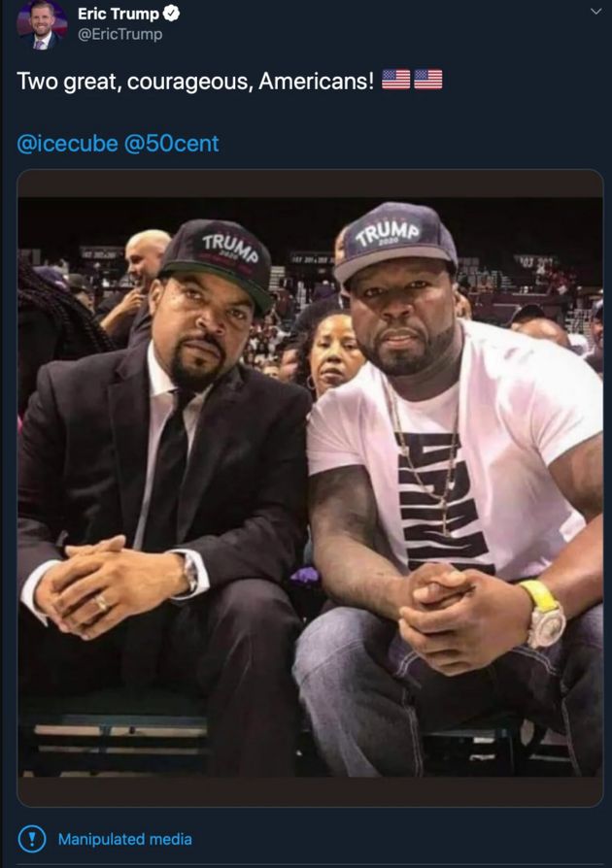Image resolution: width=612 pixels, height=868 pixels.
Task: Click the blue verified badge
Action: point(171,15)
